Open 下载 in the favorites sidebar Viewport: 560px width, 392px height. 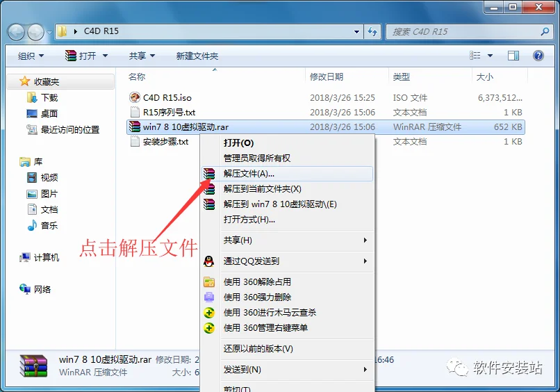(x=49, y=97)
